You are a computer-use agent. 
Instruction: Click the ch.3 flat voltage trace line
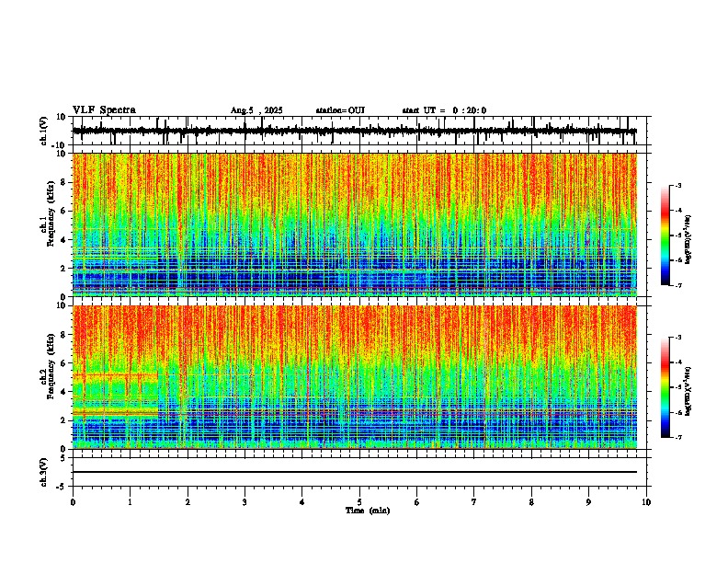coord(355,472)
